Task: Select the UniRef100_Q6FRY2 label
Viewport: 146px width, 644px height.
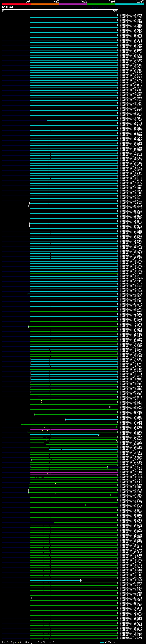Action: click(131, 123)
